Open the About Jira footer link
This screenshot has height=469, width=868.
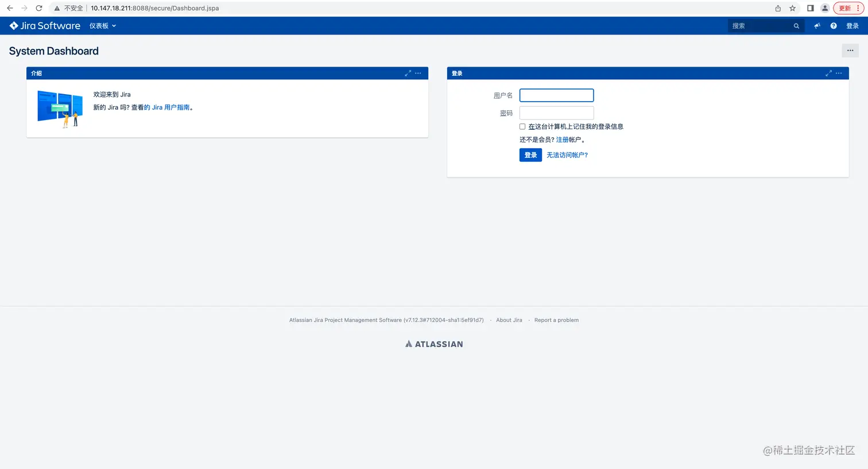point(509,320)
